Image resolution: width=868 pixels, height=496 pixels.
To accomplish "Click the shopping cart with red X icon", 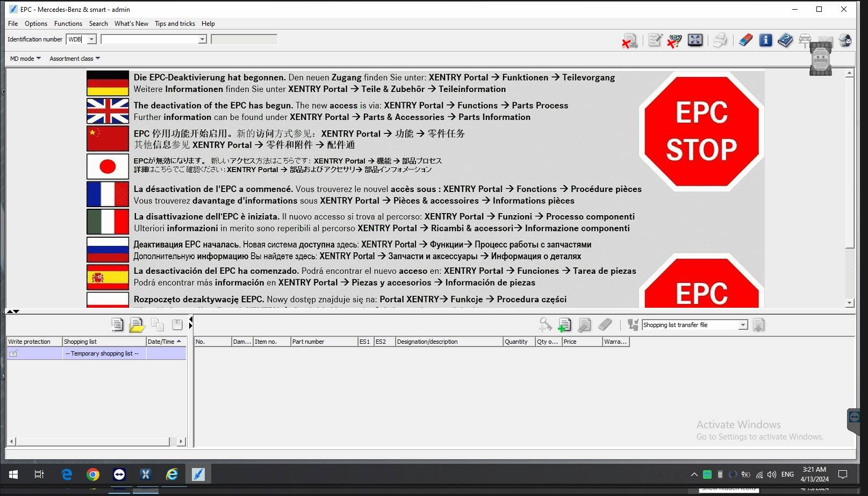I will [x=675, y=40].
